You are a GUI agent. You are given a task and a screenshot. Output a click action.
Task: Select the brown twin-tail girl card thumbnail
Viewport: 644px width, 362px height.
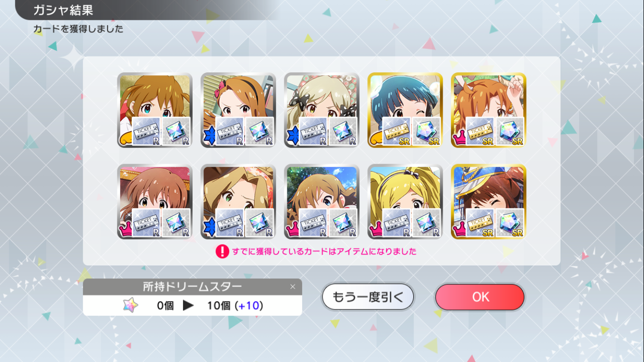[x=155, y=110]
